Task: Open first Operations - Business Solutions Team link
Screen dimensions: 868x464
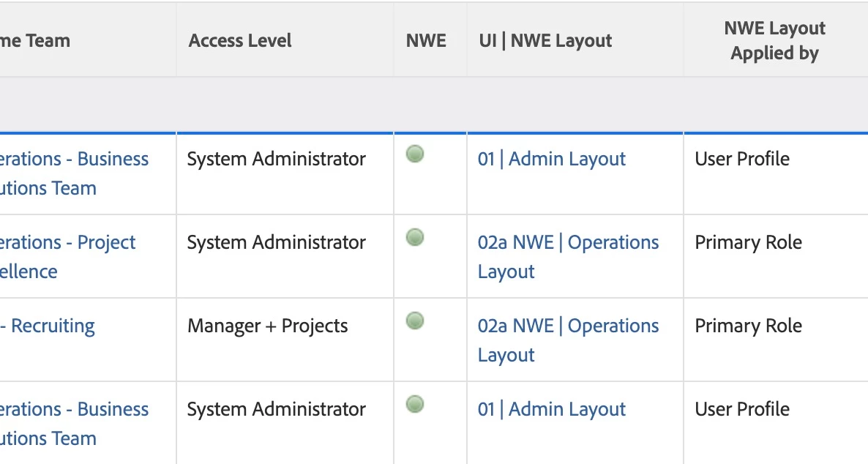Action: (x=75, y=159)
